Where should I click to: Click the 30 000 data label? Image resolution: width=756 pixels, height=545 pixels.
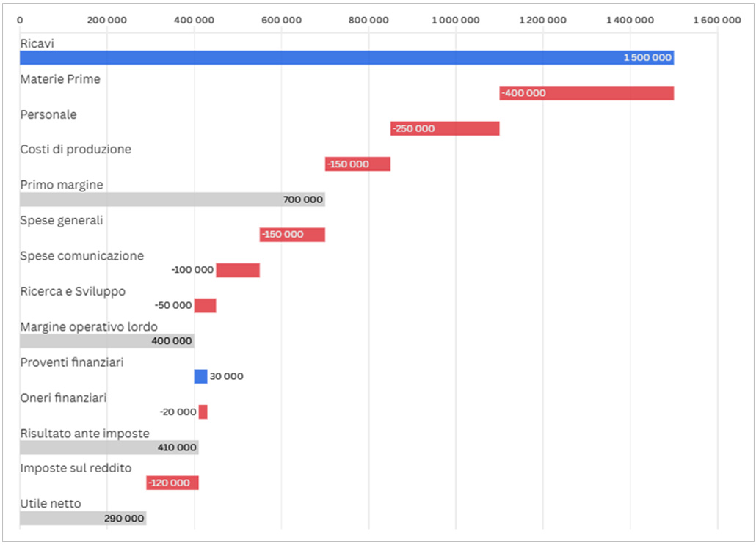(x=226, y=376)
